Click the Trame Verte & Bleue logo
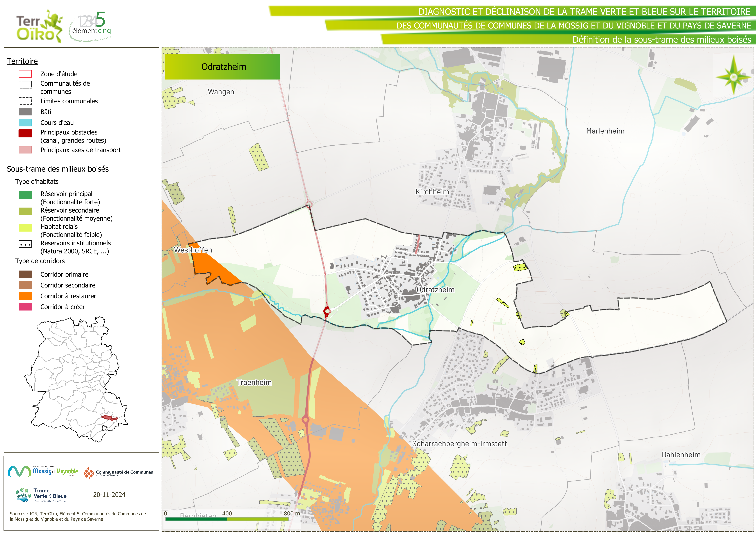Screen dimensions: 756x534 [x=41, y=495]
